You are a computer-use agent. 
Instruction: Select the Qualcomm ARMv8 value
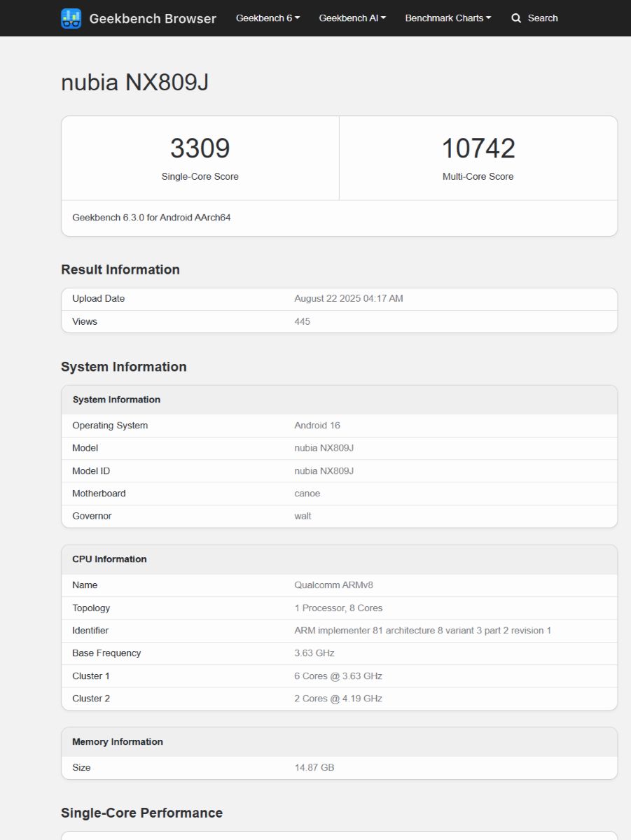tap(334, 585)
